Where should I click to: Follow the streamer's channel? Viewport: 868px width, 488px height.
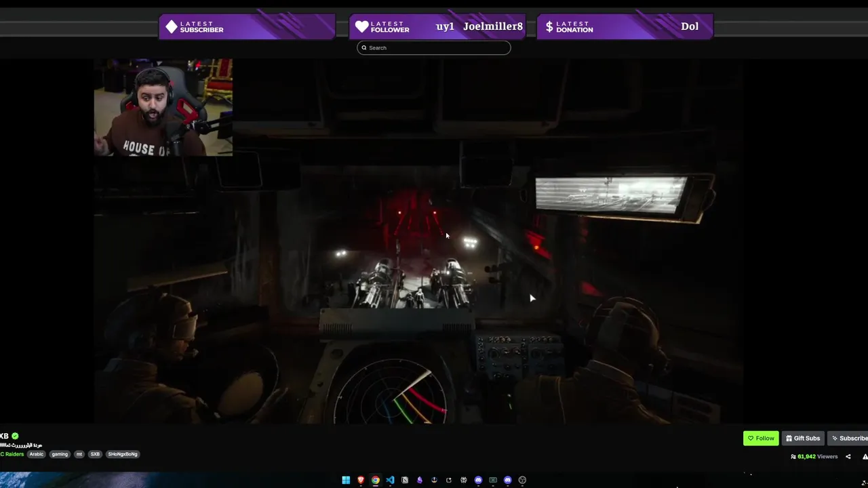[x=761, y=439]
